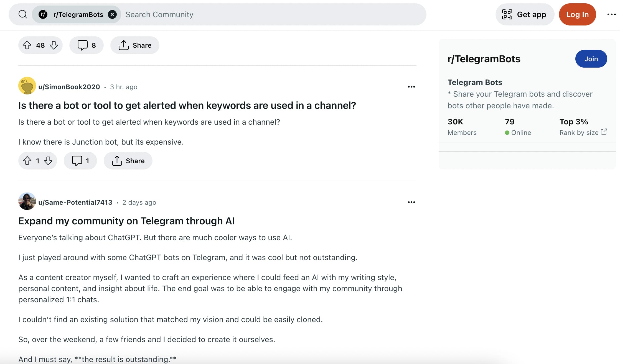Viewport: 620px width, 364px height.
Task: Click the Get app button
Action: click(x=524, y=14)
